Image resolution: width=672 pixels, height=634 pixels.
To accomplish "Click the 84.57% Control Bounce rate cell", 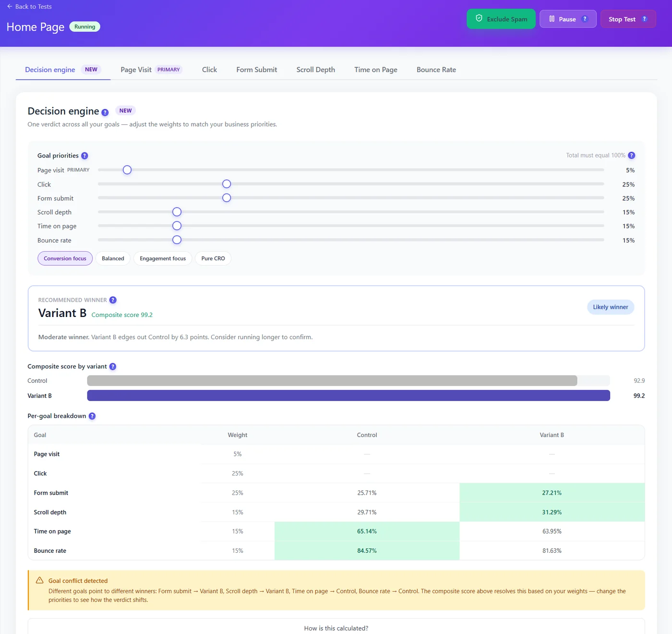I will point(367,550).
